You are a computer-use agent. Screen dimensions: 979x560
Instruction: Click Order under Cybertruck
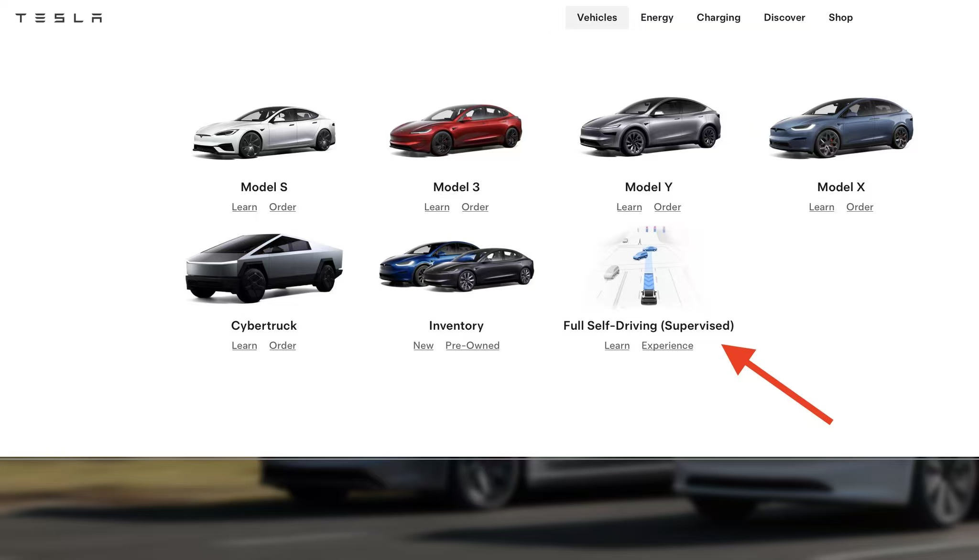283,345
